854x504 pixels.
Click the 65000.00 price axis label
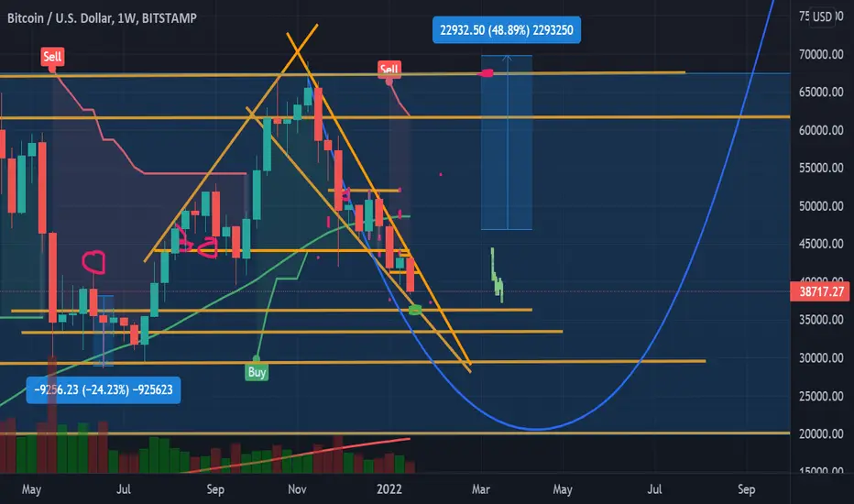pyautogui.click(x=821, y=92)
